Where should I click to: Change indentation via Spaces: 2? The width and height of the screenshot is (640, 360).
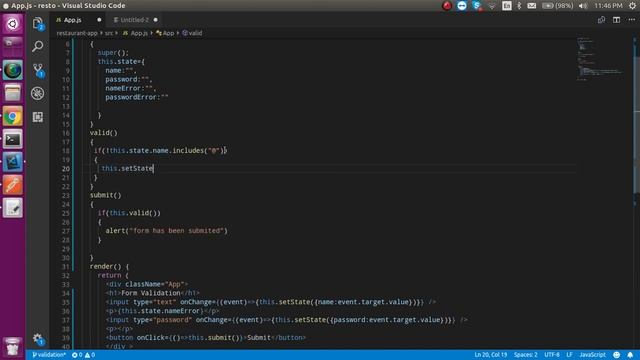pos(525,355)
